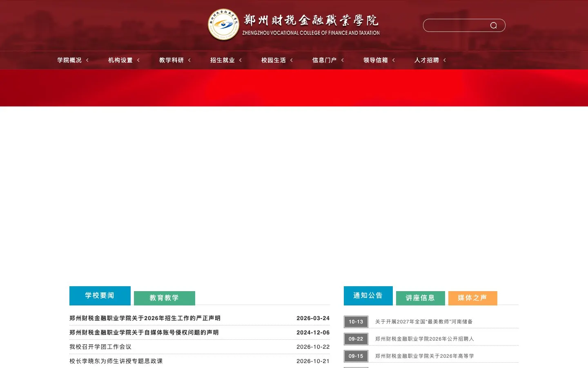The height and width of the screenshot is (368, 588).
Task: Open the 信息门户 menu
Action: point(325,60)
